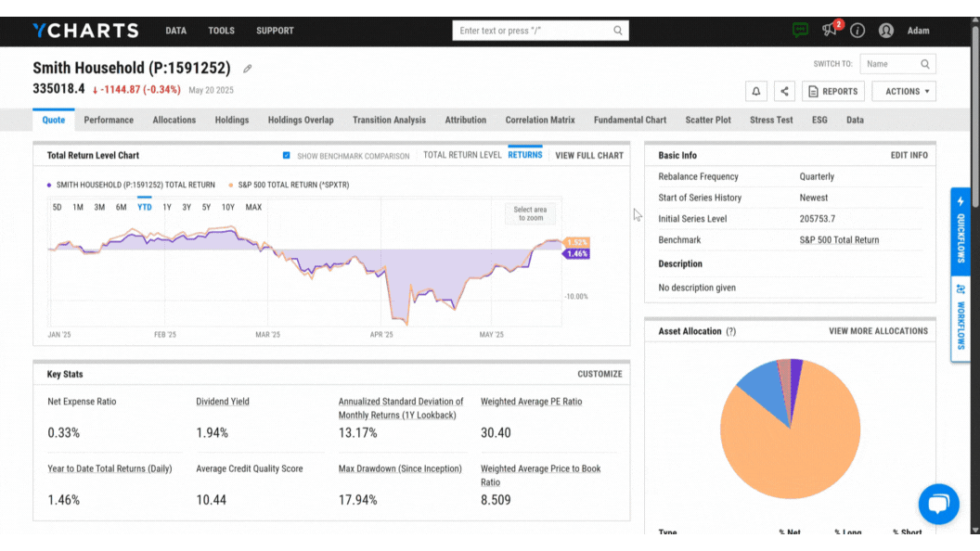This screenshot has height=551, width=980.
Task: Focus the Switch To name field
Action: pos(891,64)
